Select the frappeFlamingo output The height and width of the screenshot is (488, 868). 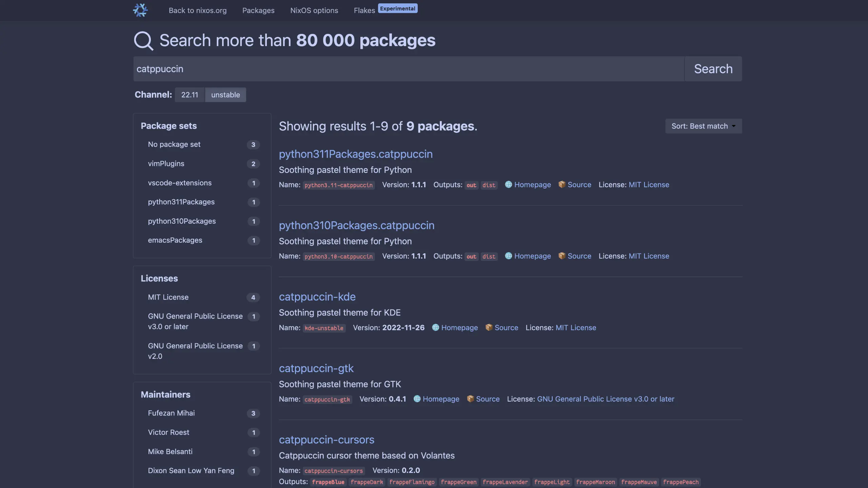(412, 482)
